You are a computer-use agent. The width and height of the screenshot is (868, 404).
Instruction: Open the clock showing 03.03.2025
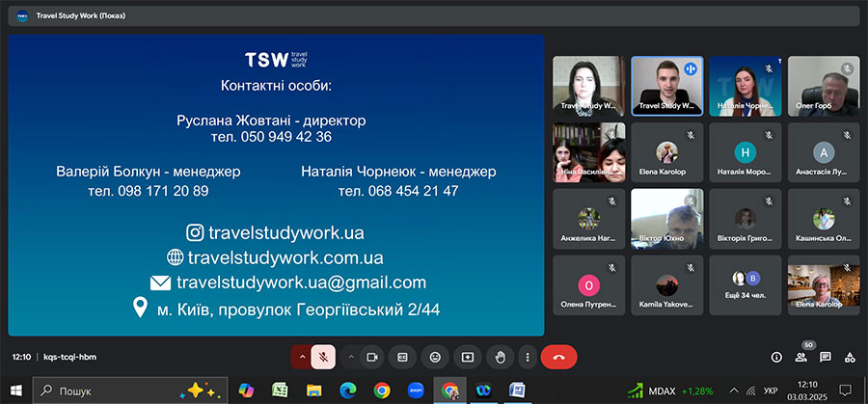point(807,391)
